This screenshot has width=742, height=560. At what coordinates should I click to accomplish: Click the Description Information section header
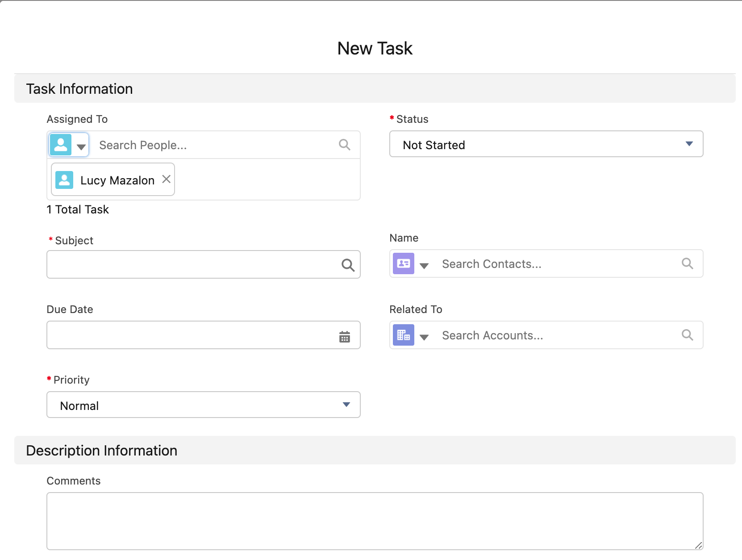[x=375, y=450]
